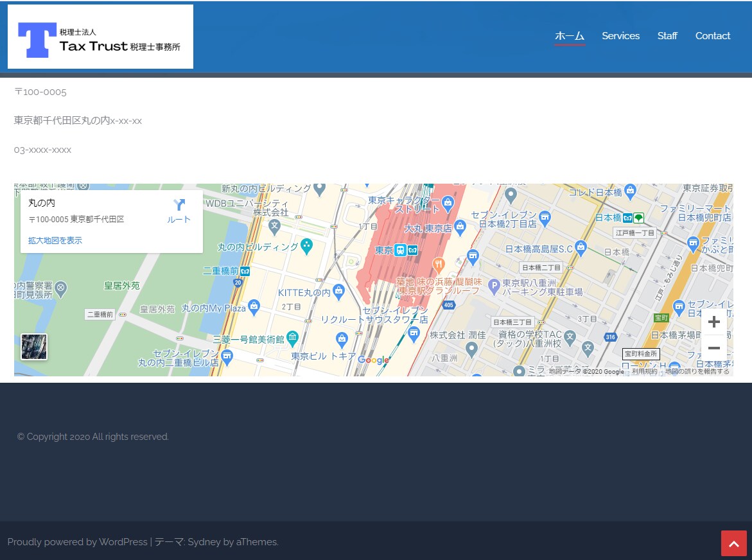Switch to satellite view thumbnail
This screenshot has height=560, width=752.
click(34, 347)
